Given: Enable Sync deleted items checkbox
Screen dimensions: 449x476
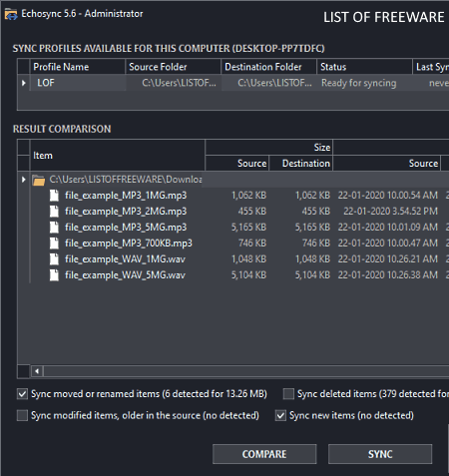Looking at the screenshot, I should point(288,394).
